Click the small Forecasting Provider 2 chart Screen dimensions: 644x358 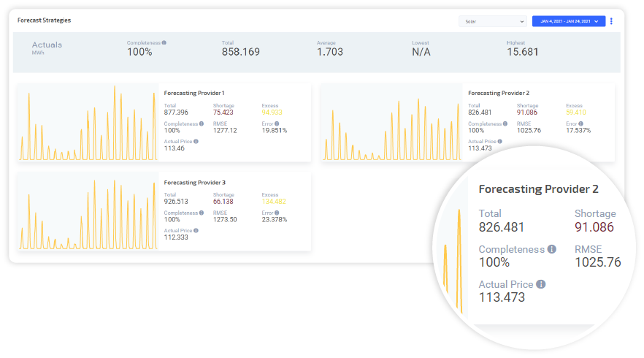click(391, 123)
